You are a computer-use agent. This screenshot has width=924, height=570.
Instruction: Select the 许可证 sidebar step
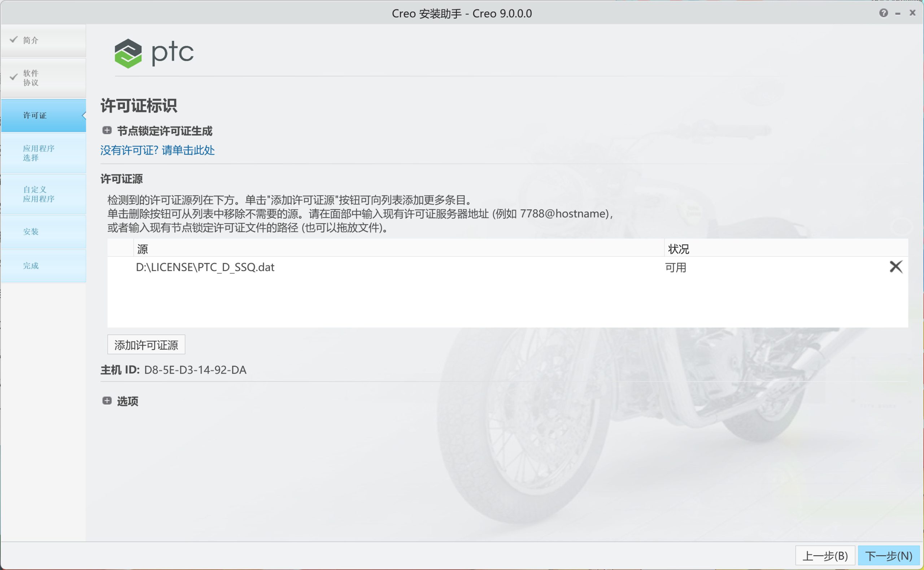click(35, 116)
